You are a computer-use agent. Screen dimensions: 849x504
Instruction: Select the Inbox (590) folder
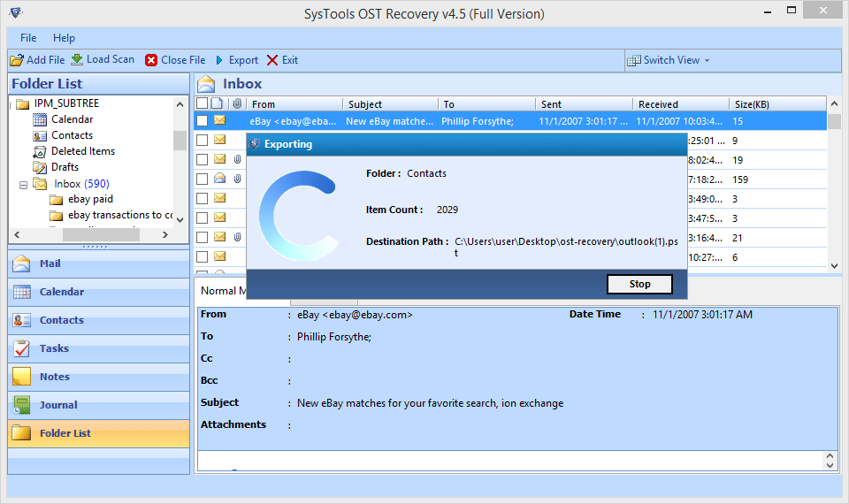coord(81,184)
